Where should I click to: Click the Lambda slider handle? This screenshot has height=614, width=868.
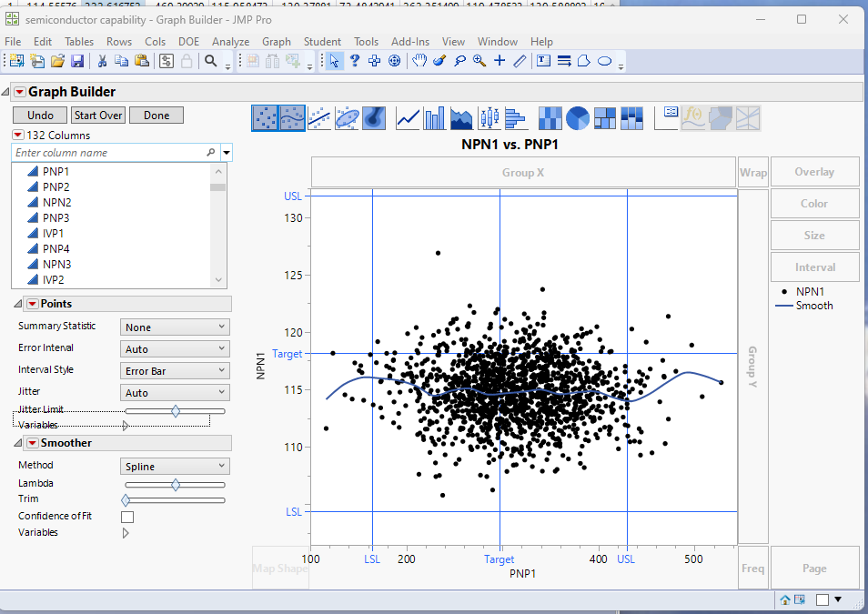click(176, 485)
